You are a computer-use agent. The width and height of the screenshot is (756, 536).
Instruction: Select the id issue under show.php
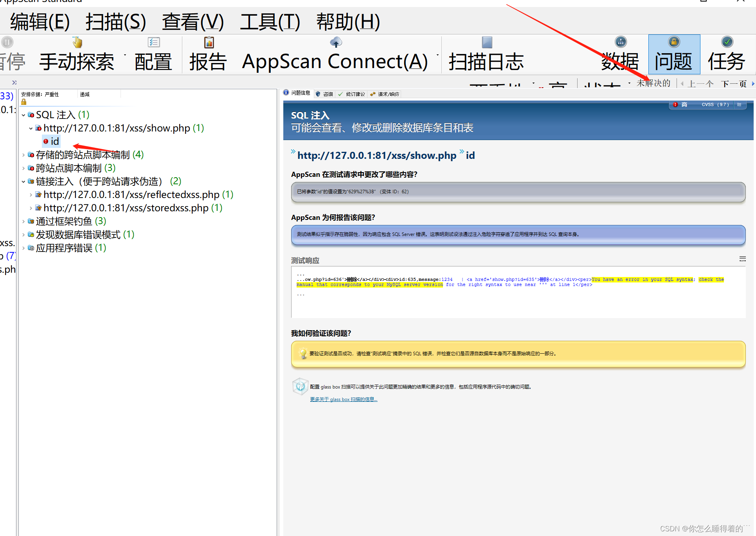(x=54, y=141)
